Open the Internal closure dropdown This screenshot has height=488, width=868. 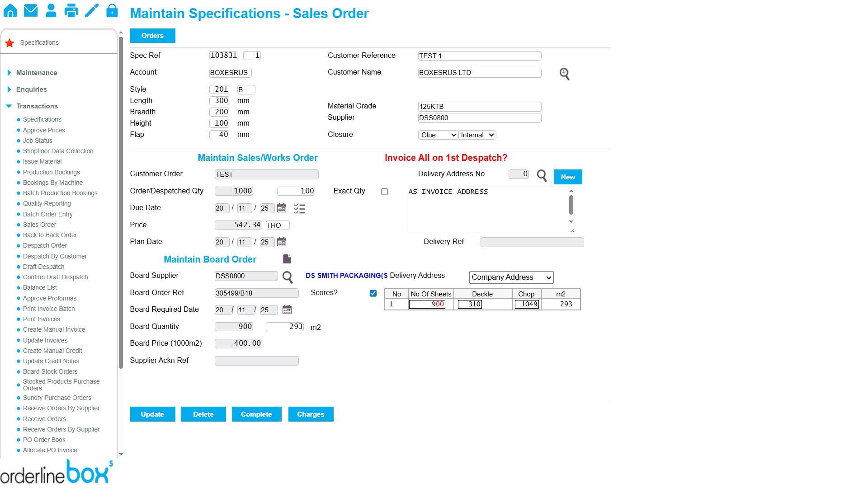477,135
